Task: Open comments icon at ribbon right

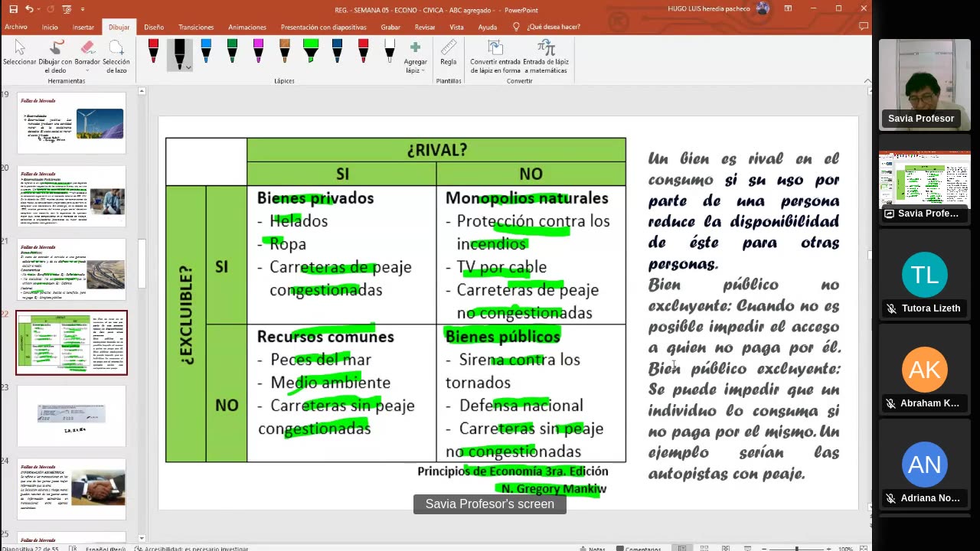Action: (864, 26)
